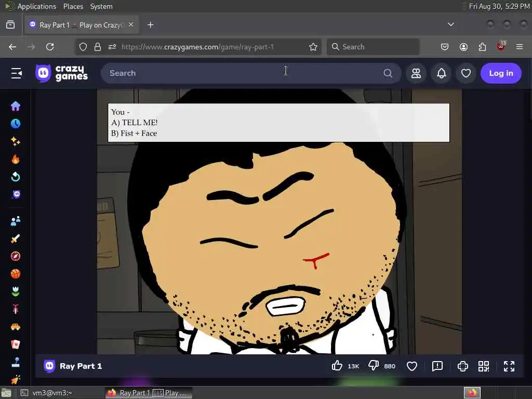The width and height of the screenshot is (532, 399).
Task: Open the car category icon
Action: click(16, 327)
